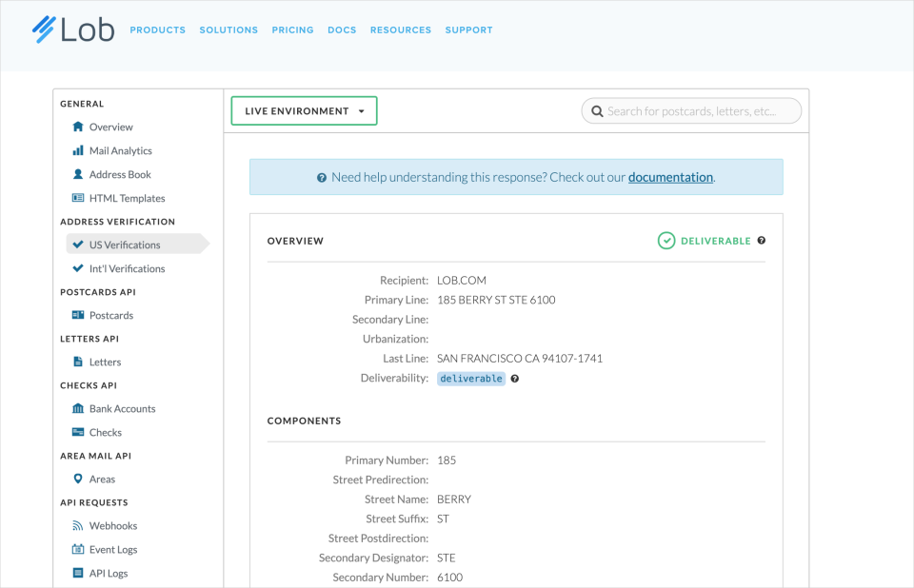Open the LIVE ENVIRONMENT dropdown
Screen dimensions: 914x588
click(x=305, y=110)
